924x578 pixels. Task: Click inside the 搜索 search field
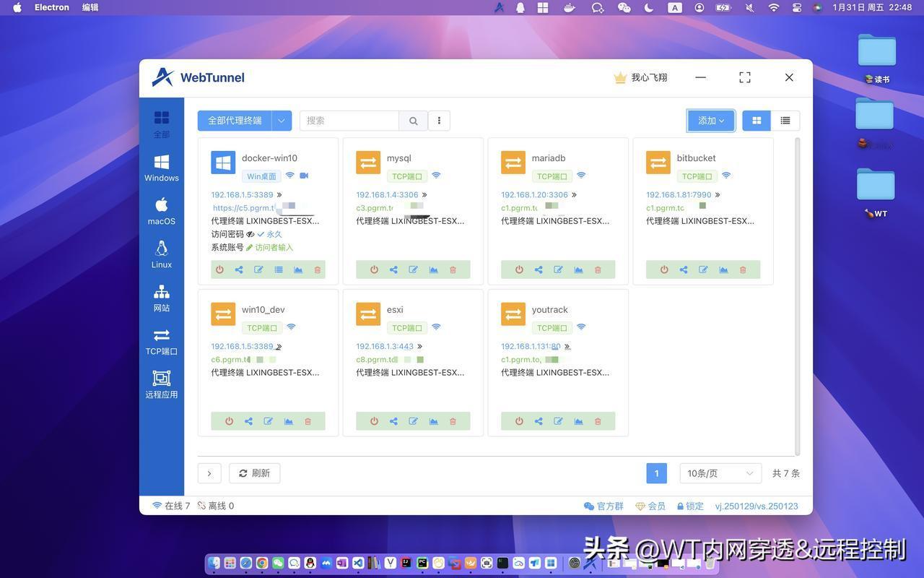point(346,121)
